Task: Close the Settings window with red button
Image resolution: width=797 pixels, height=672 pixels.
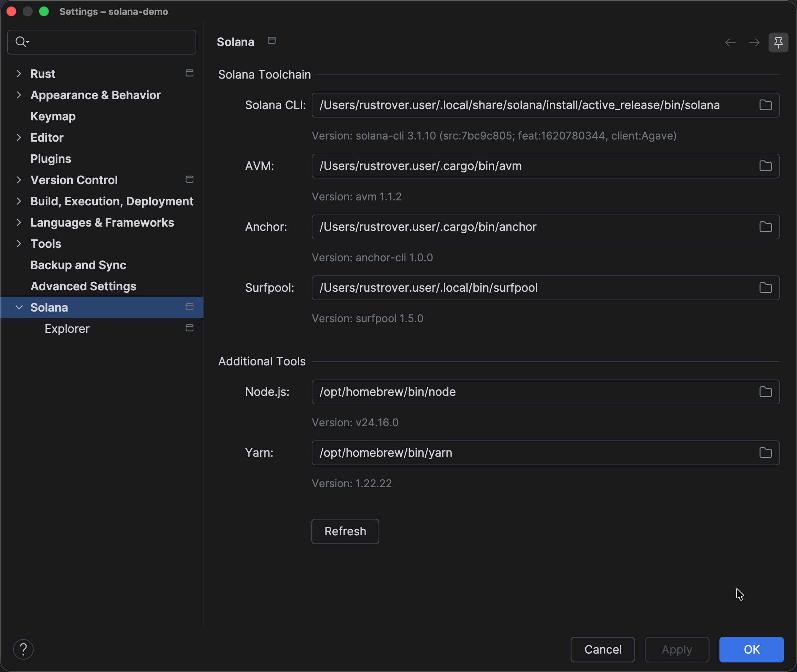Action: pos(11,11)
